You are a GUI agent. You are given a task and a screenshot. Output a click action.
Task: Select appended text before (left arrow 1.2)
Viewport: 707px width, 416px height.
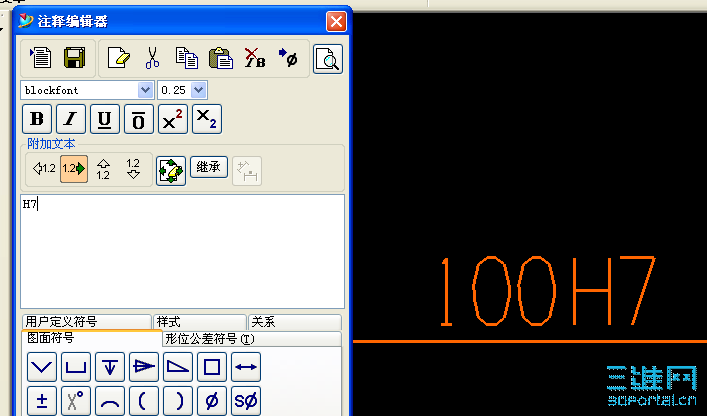[x=44, y=169]
